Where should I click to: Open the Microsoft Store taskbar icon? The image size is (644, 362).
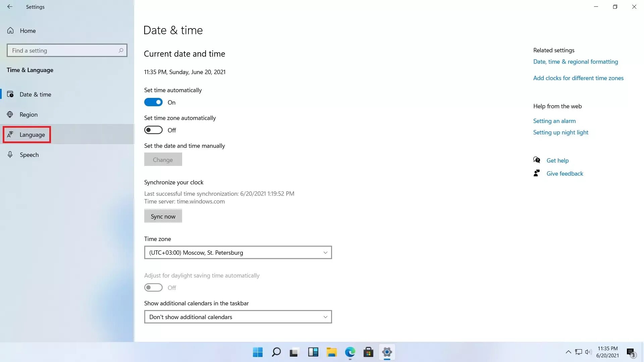(x=368, y=352)
